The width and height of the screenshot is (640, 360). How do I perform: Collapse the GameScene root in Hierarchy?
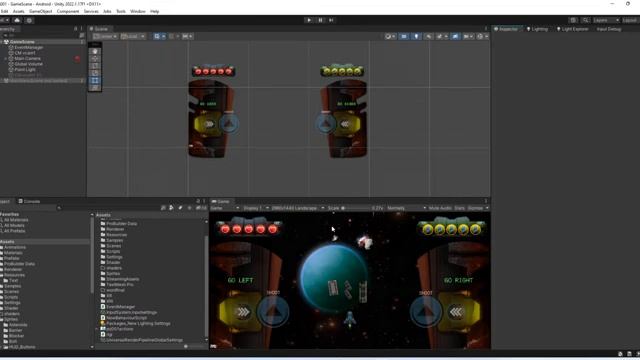[x=2, y=42]
